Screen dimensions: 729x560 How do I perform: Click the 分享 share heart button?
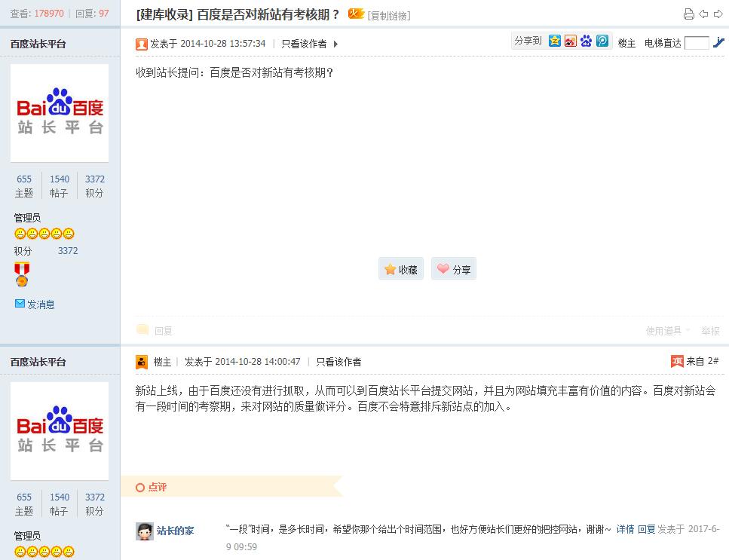click(x=454, y=269)
